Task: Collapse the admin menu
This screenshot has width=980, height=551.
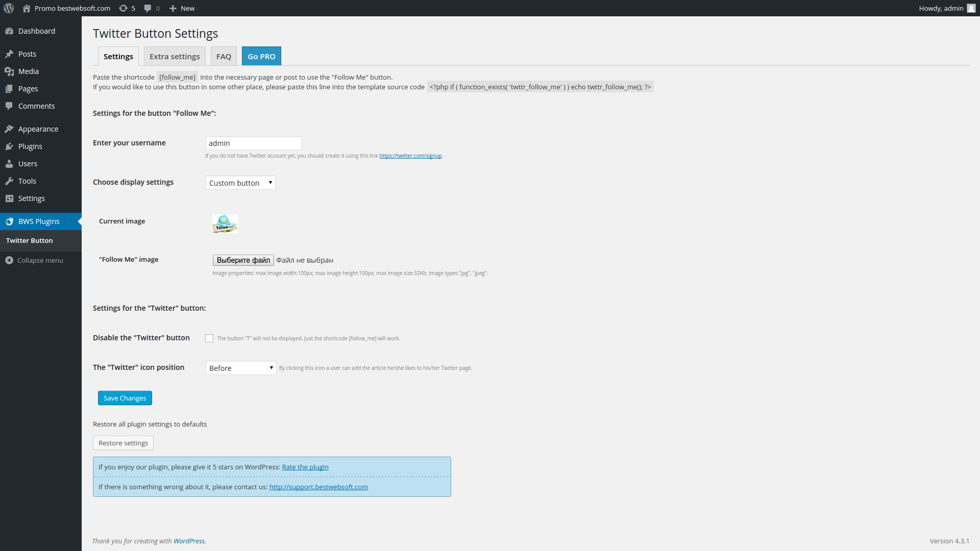Action: pos(34,260)
